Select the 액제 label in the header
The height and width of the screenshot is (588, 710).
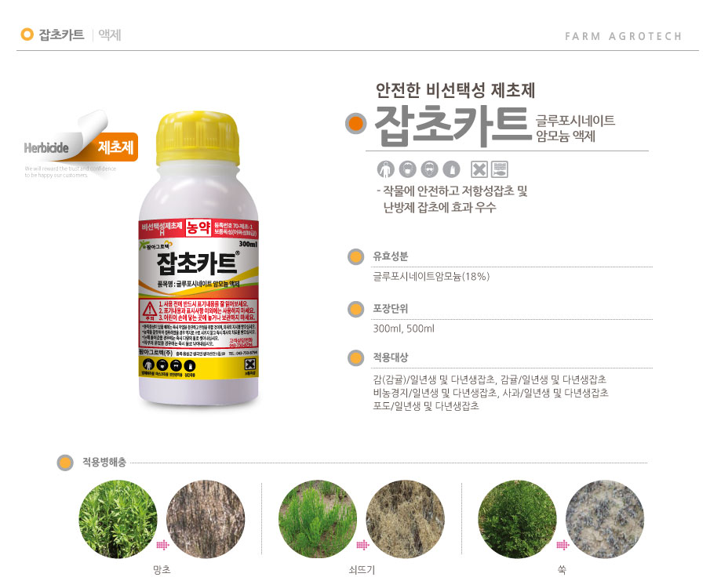click(110, 34)
